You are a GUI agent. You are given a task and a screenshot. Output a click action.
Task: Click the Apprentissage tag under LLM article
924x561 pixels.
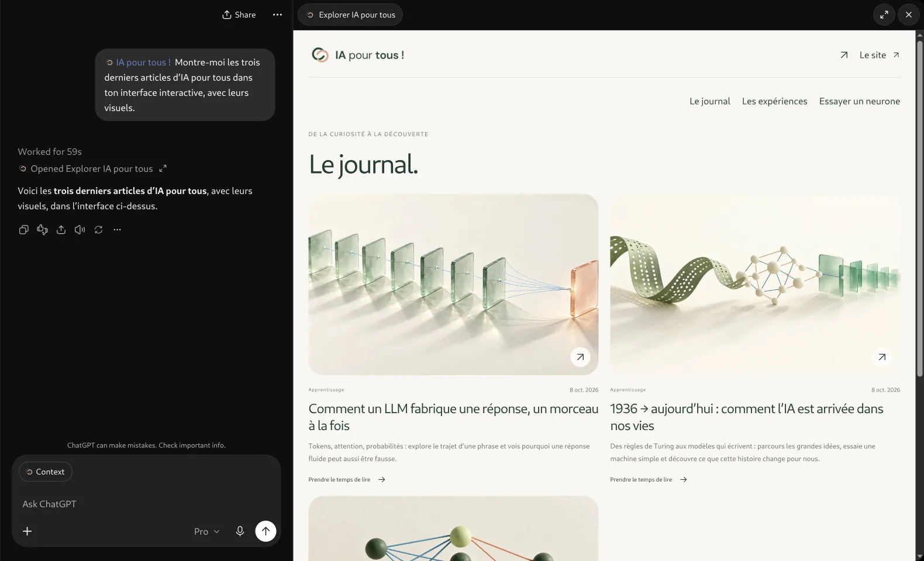[326, 390]
